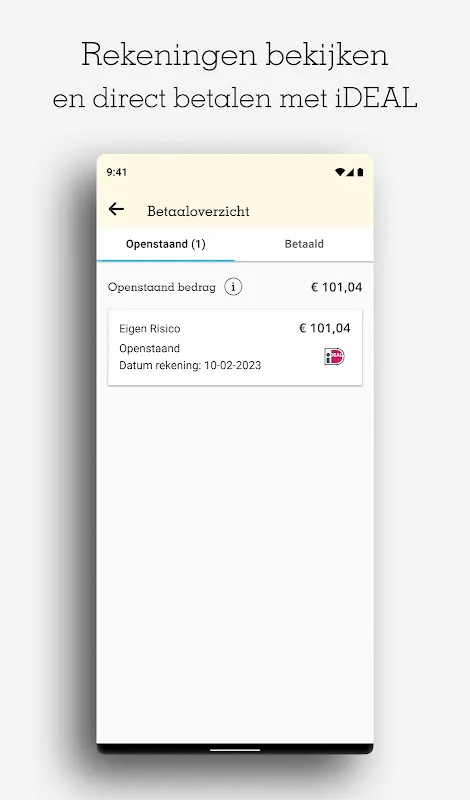The height and width of the screenshot is (800, 470).
Task: Open the Eigen Risico invoice title
Action: point(150,329)
